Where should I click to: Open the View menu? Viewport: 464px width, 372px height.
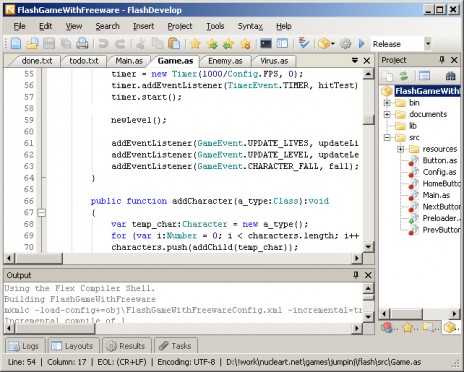click(x=74, y=26)
